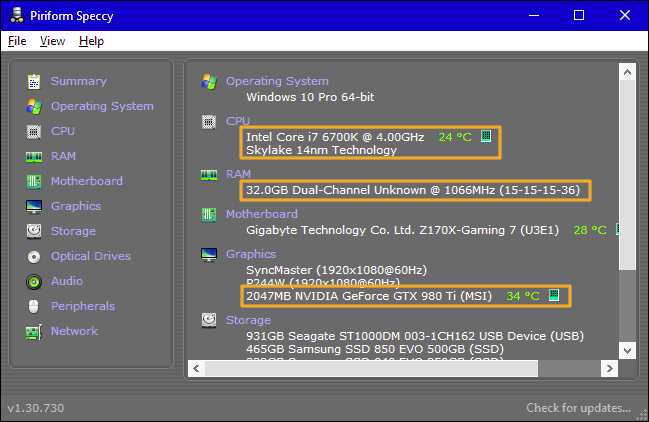The height and width of the screenshot is (422, 649).
Task: Open Optical Drives section from sidebar
Action: pyautogui.click(x=91, y=256)
